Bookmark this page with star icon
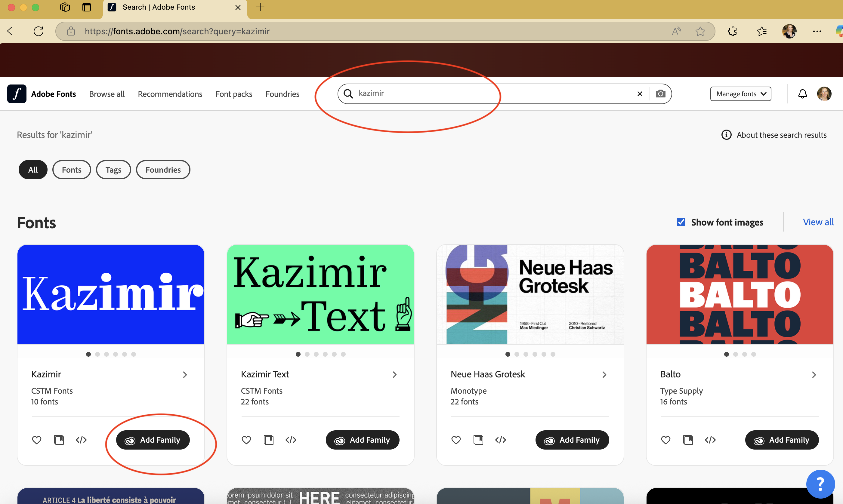Screen dimensions: 843x504 point(700,31)
